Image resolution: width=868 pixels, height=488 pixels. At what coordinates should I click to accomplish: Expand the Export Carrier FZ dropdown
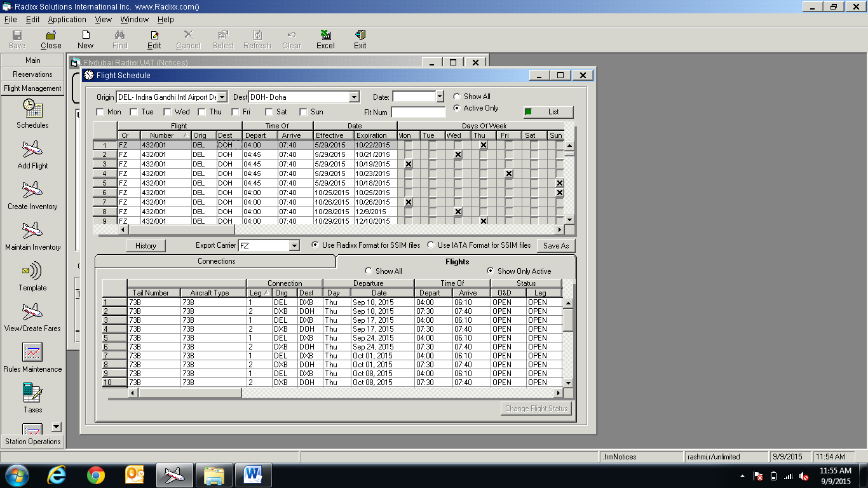coord(294,246)
